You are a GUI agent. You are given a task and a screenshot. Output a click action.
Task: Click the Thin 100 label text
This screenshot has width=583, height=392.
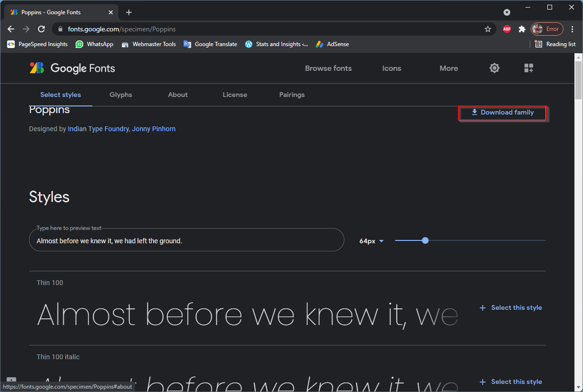[x=50, y=283]
